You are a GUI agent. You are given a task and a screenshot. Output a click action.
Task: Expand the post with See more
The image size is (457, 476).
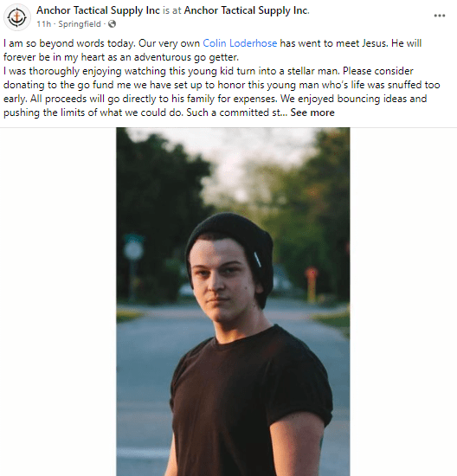[312, 113]
